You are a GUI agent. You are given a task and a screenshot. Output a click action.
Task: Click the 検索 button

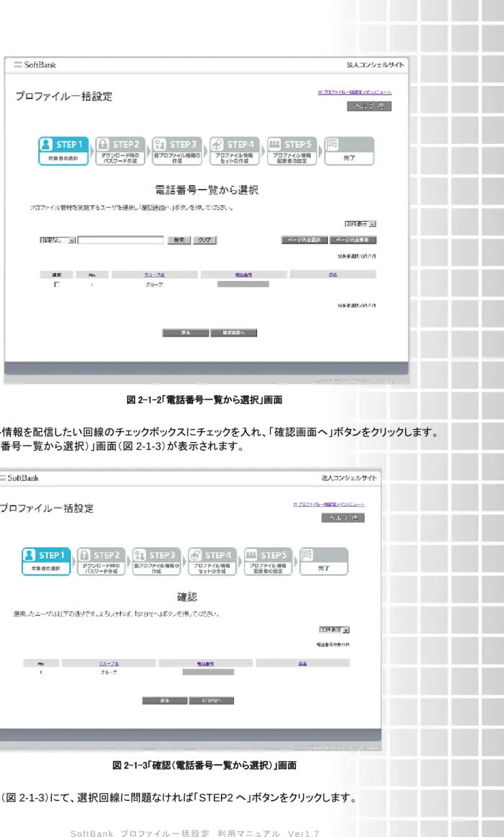click(179, 240)
